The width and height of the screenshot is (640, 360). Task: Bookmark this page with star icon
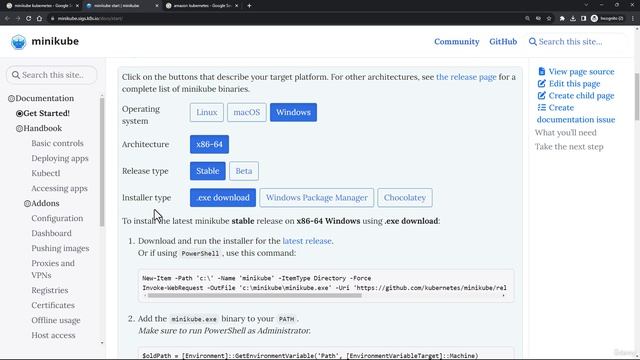coord(549,18)
